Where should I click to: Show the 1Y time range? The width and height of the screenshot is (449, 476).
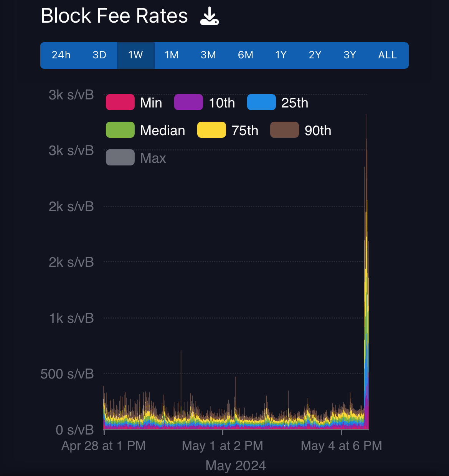pyautogui.click(x=281, y=55)
